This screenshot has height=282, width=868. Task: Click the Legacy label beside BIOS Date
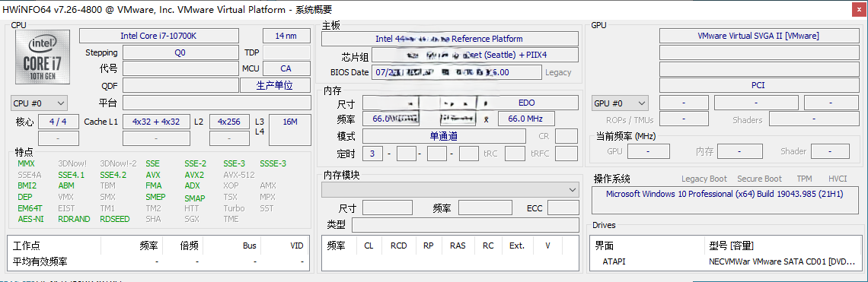(559, 72)
